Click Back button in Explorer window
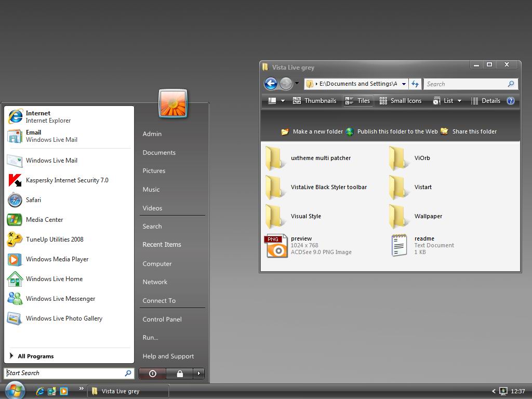The height and width of the screenshot is (399, 532). click(x=271, y=84)
